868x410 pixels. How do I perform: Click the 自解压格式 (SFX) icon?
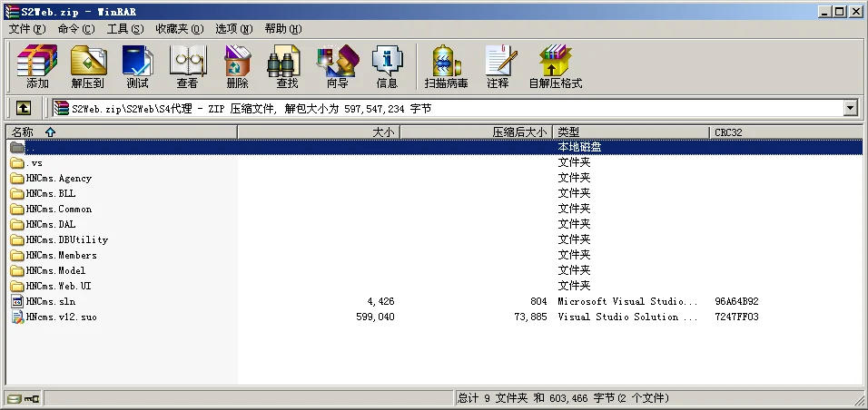(x=555, y=66)
